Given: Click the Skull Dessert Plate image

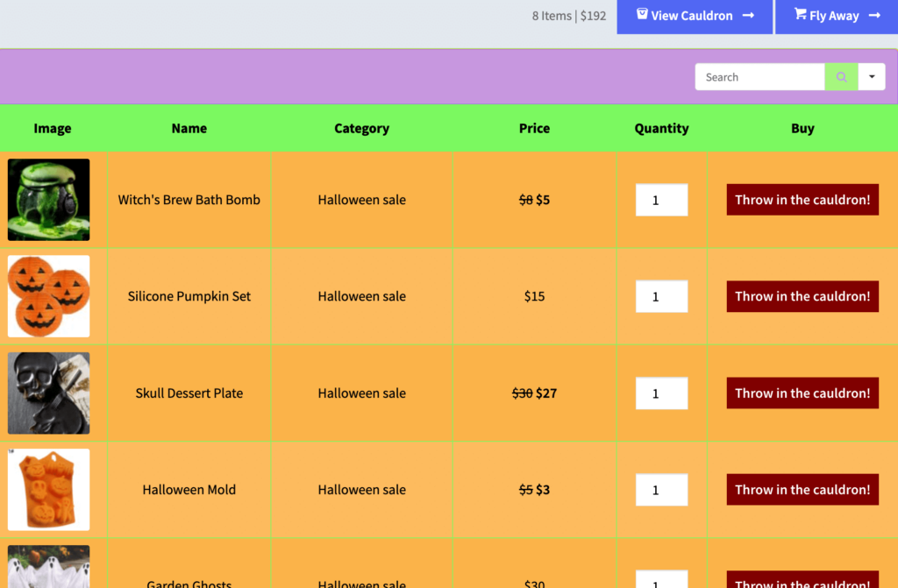Looking at the screenshot, I should (48, 393).
